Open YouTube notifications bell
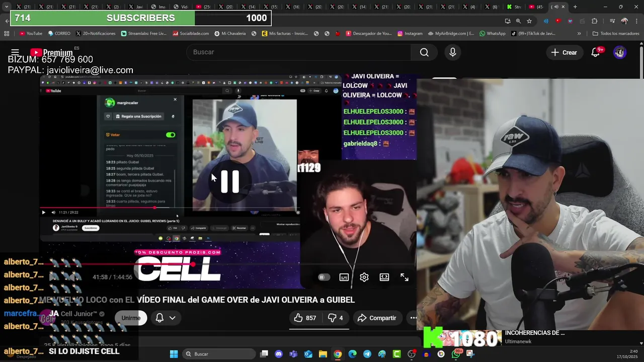 click(x=596, y=52)
